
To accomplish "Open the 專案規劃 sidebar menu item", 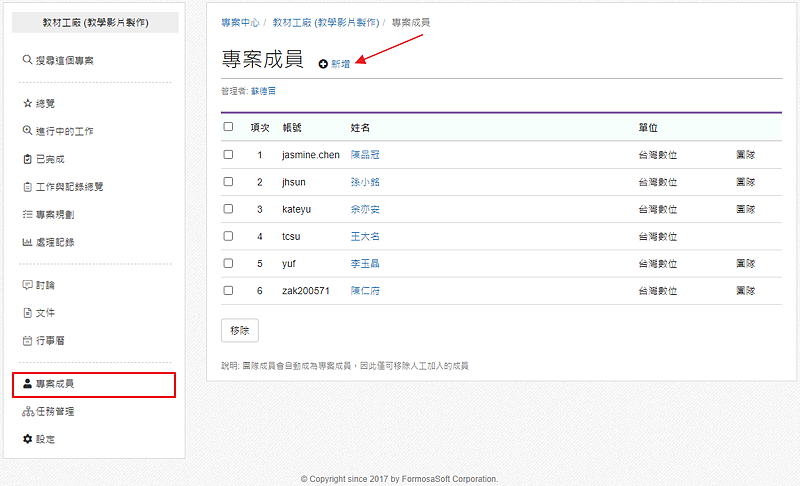I will click(x=54, y=214).
